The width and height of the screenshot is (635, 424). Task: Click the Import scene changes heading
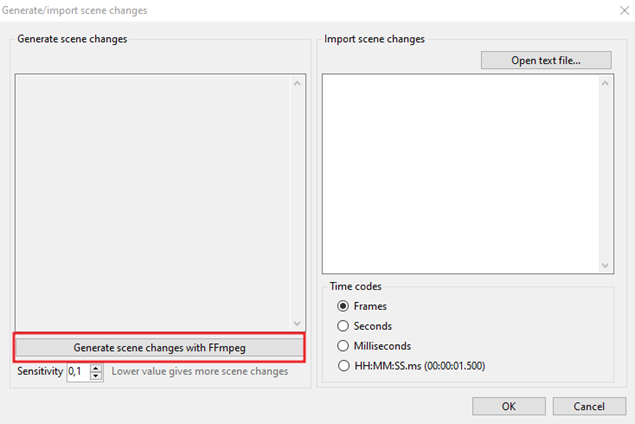(x=374, y=39)
